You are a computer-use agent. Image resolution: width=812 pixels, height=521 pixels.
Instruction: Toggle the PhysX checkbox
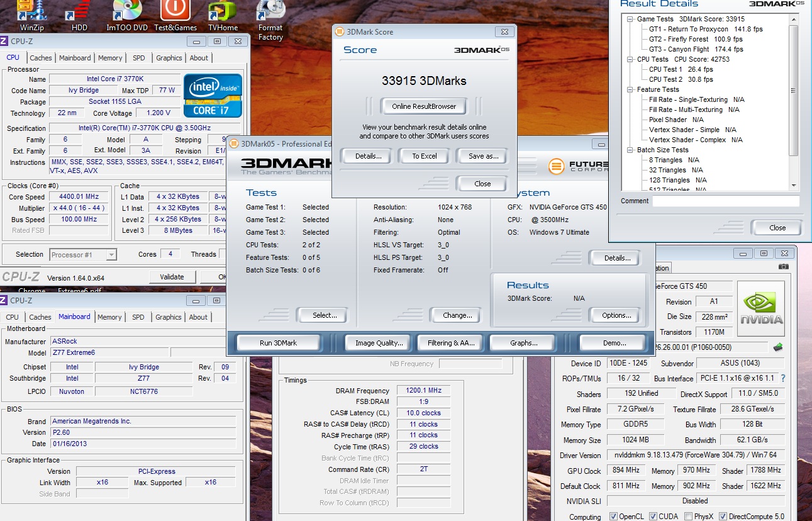687,517
